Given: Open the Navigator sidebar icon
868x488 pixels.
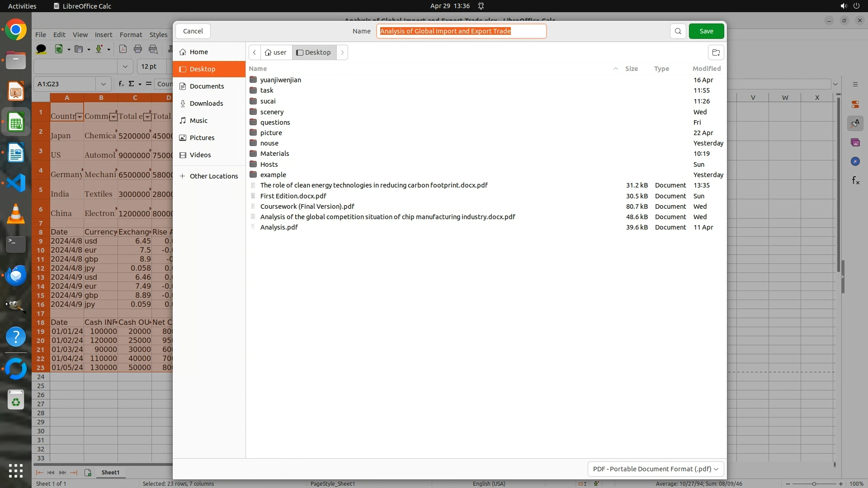Looking at the screenshot, I should tap(855, 161).
